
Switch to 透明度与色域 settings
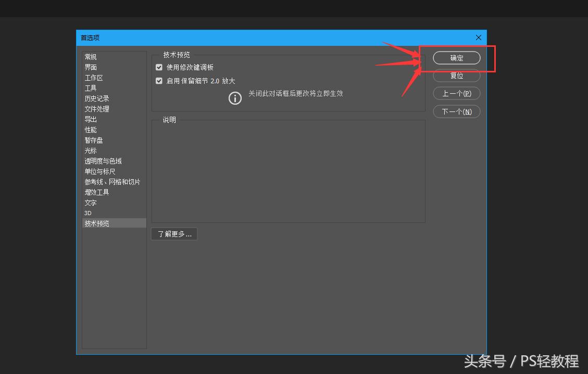coord(104,160)
